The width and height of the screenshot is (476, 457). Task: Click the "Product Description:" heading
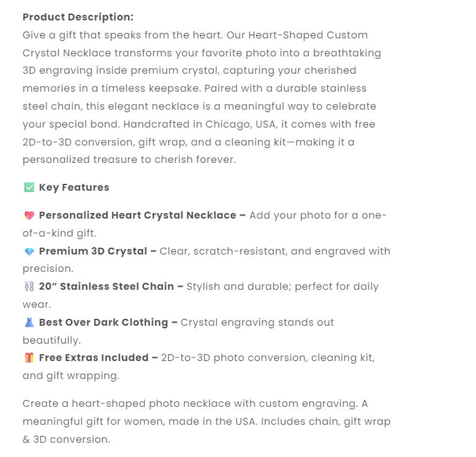pyautogui.click(x=78, y=17)
